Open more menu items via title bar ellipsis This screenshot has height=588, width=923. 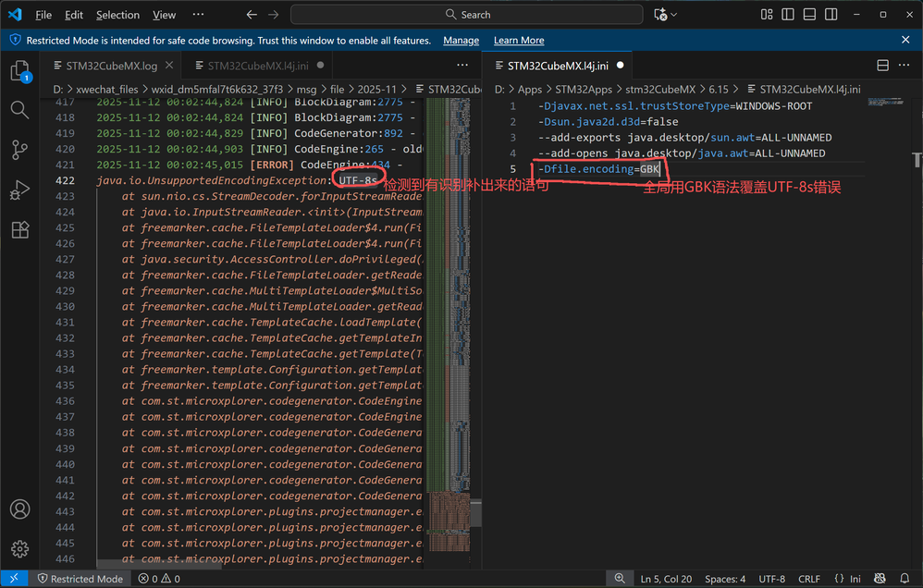[x=198, y=14]
